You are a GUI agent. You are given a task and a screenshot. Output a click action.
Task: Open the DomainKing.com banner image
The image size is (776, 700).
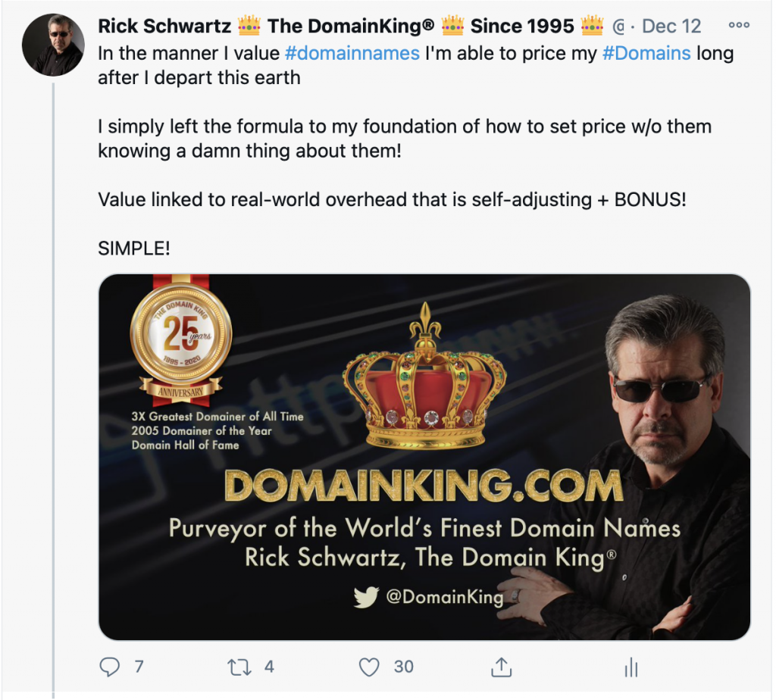point(424,457)
